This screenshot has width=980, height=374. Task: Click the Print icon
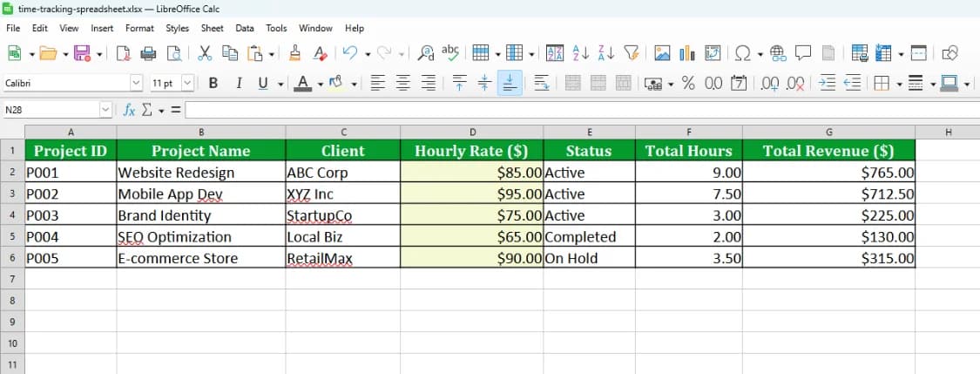click(x=148, y=53)
